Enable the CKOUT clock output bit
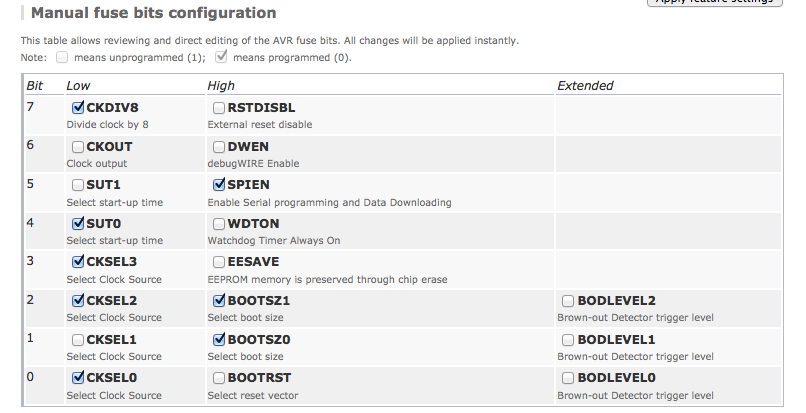The height and width of the screenshot is (413, 806). click(x=78, y=147)
